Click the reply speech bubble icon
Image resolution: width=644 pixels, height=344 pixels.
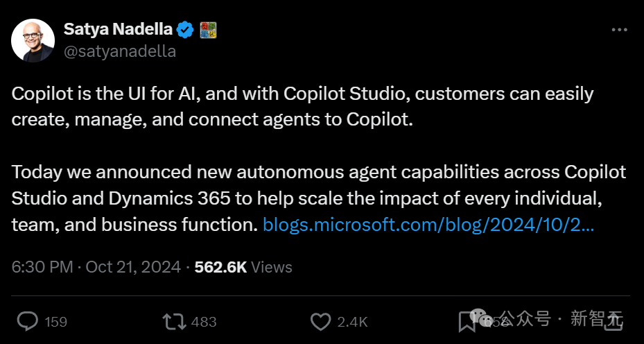pos(27,321)
